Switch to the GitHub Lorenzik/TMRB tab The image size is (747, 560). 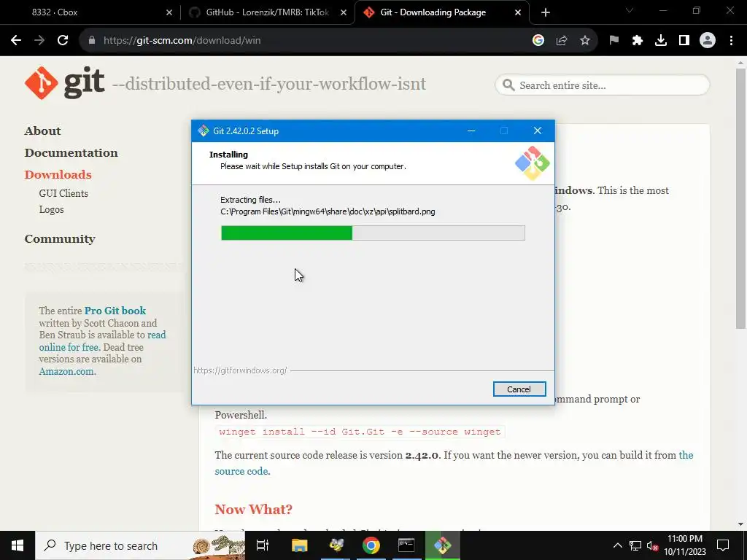[x=268, y=12]
